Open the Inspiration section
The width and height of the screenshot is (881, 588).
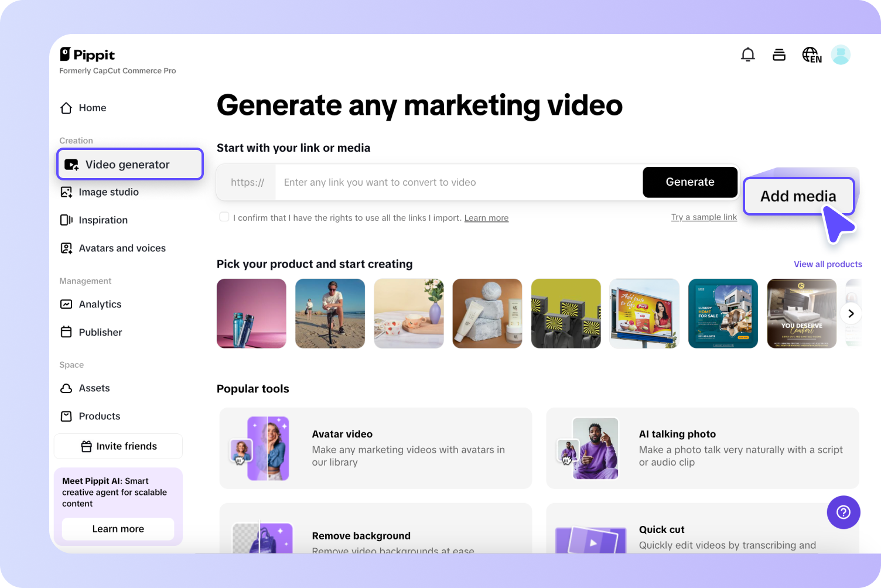pos(103,220)
